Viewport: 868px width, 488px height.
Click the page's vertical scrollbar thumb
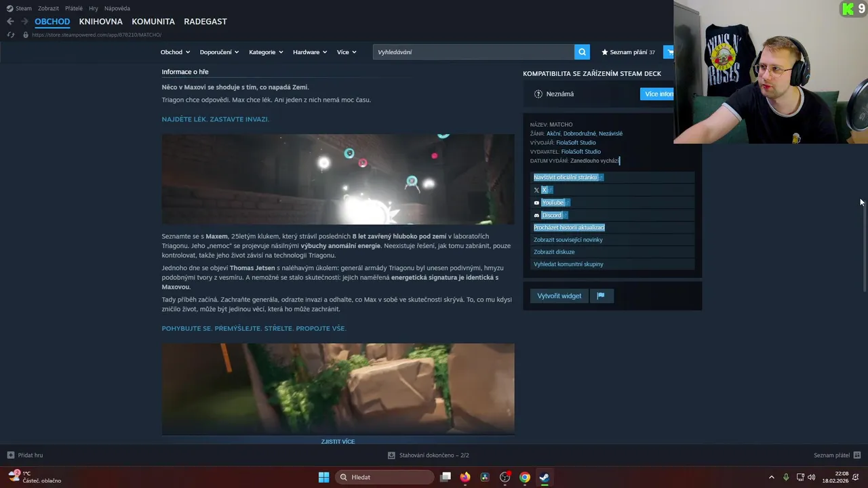(864, 245)
